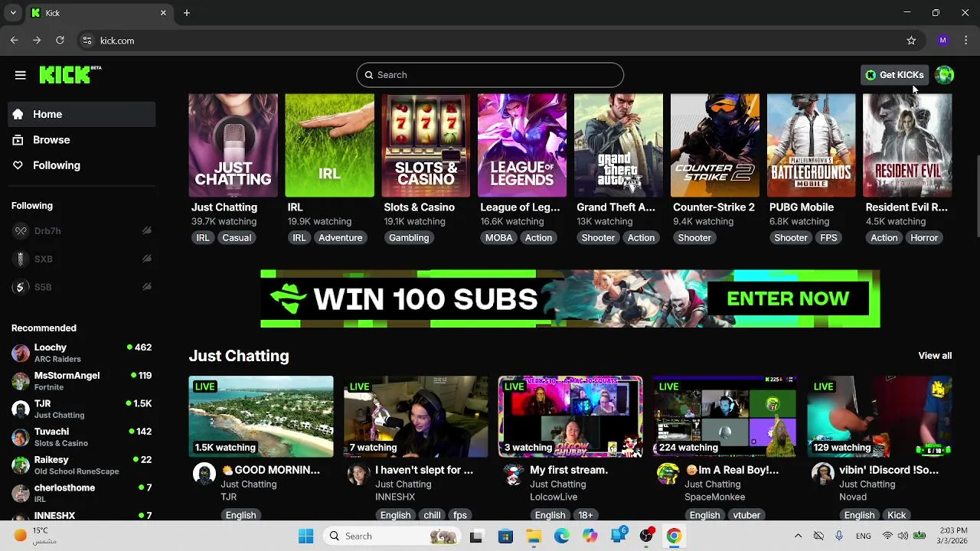
Task: Click ENTER NOW on the Win 100 Subs banner
Action: [788, 298]
